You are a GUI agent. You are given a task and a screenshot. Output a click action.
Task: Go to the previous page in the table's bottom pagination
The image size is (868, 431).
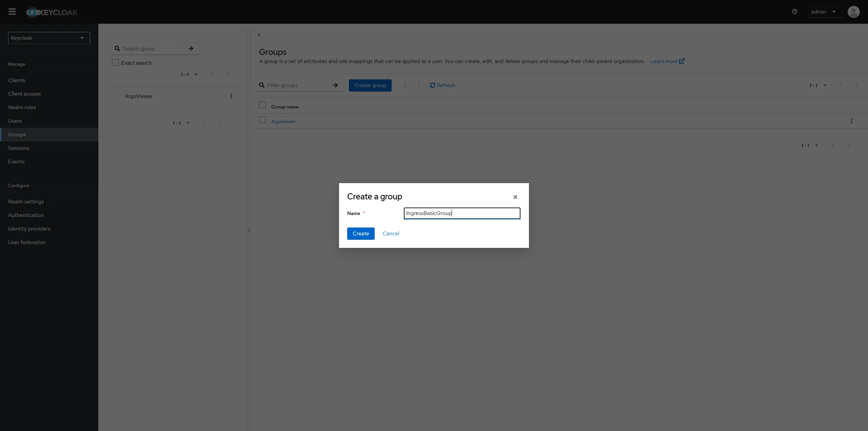pos(833,145)
